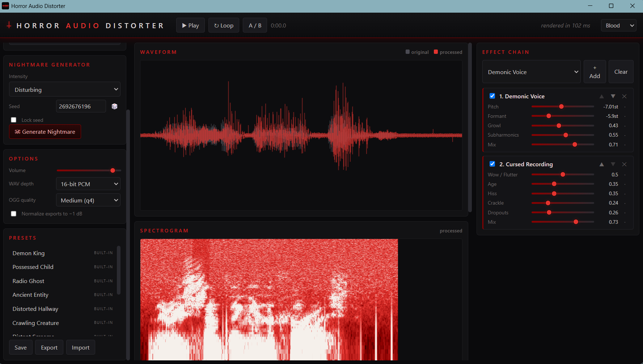Click the Import presets button
Image resolution: width=643 pixels, height=364 pixels.
80,347
